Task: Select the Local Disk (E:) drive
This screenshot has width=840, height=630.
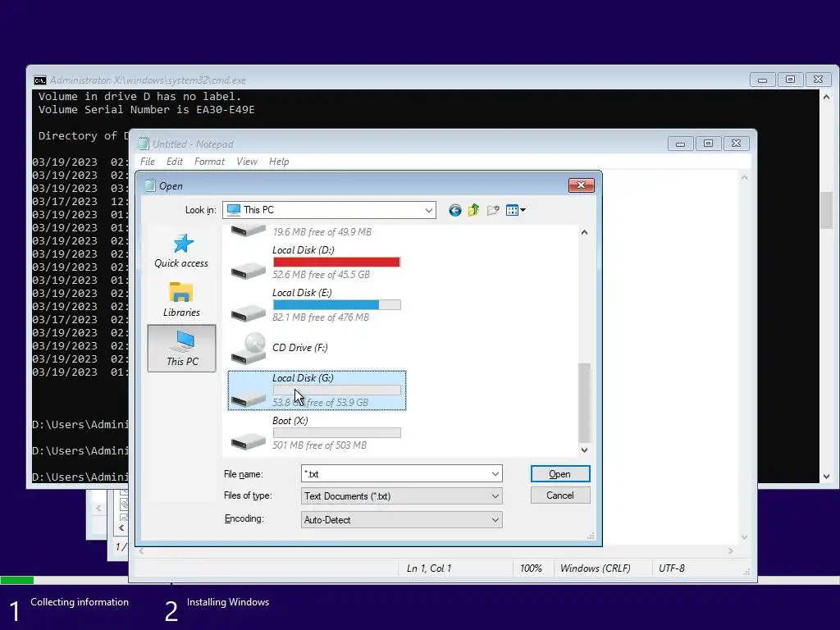Action: (x=315, y=305)
